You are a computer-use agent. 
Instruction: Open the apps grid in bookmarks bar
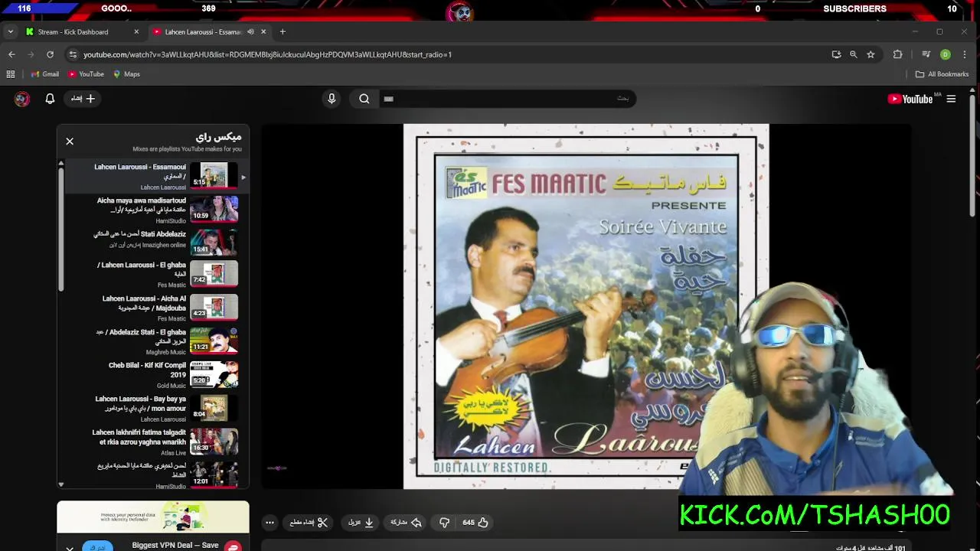pyautogui.click(x=11, y=74)
